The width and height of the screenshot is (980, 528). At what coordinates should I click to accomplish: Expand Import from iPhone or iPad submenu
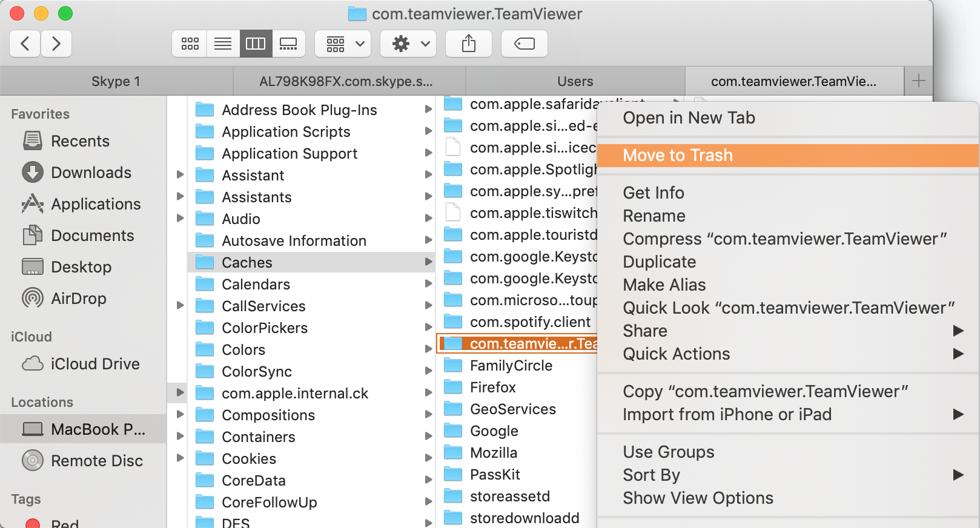(x=788, y=415)
